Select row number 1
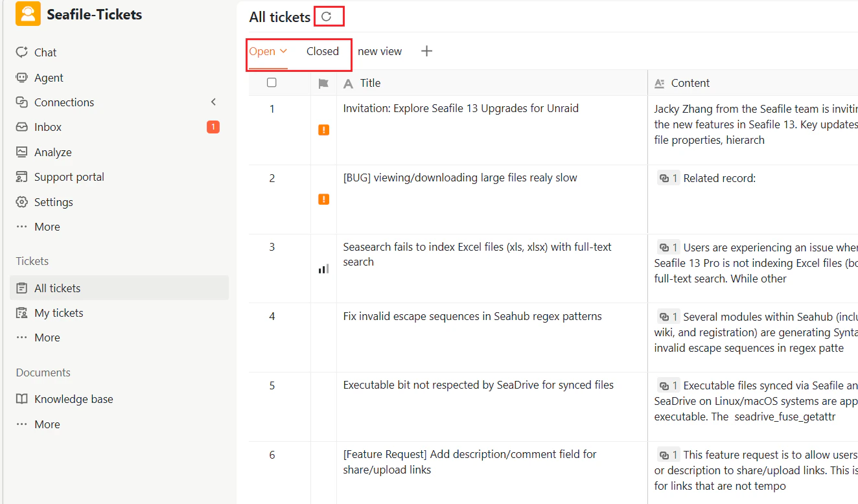Viewport: 858px width, 504px height. 272,109
